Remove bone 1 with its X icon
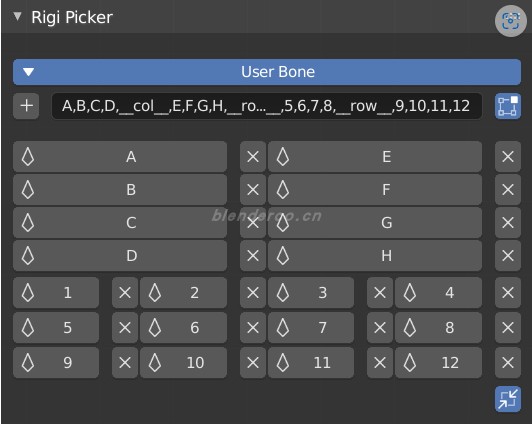The width and height of the screenshot is (532, 425). coord(125,293)
